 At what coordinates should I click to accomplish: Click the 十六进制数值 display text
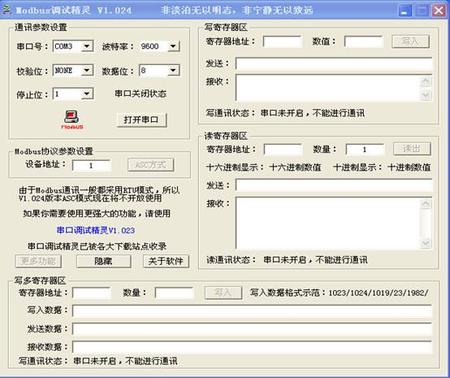[295, 167]
